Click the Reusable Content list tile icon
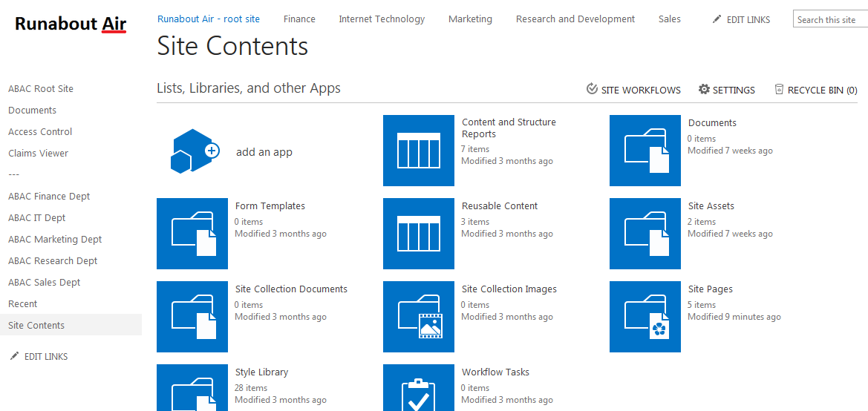 click(419, 234)
